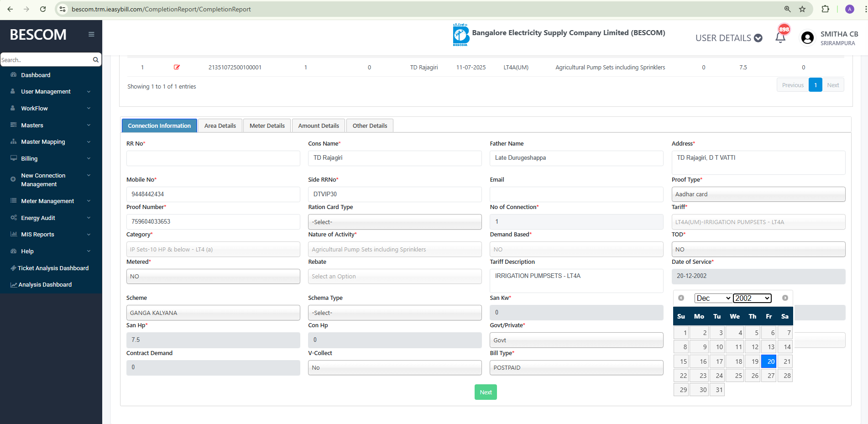
Task: Switch to the Meter Details tab
Action: pyautogui.click(x=267, y=126)
